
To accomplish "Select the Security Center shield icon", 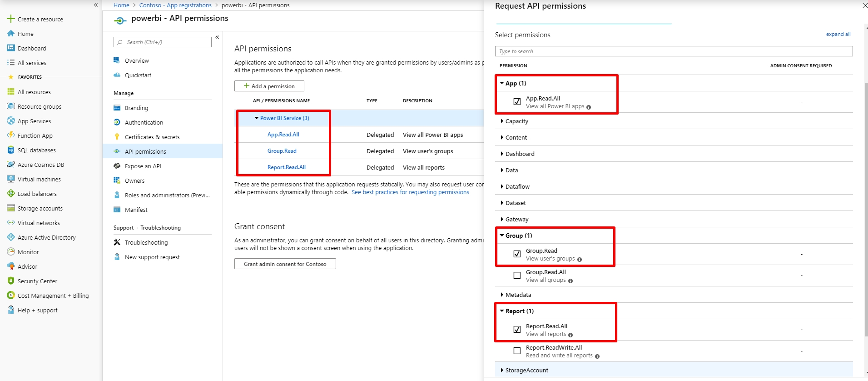I will [x=11, y=281].
